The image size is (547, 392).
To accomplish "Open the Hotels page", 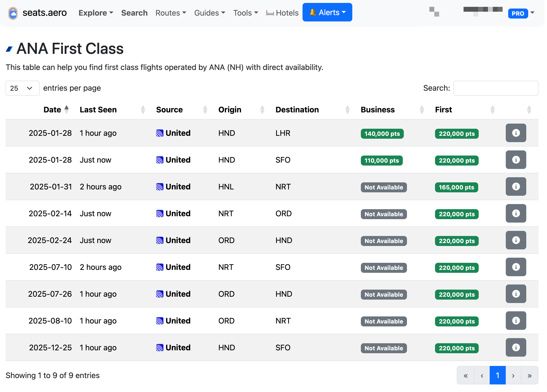I will coord(282,13).
